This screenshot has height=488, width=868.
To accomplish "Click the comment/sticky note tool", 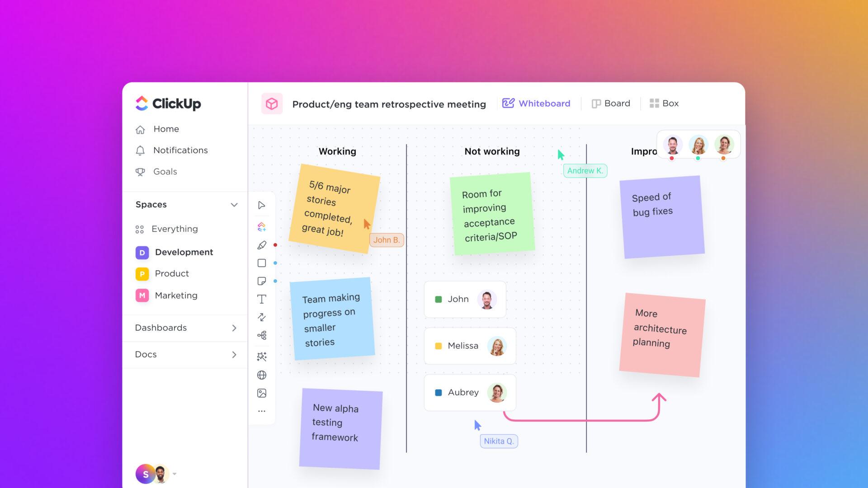I will click(x=261, y=280).
